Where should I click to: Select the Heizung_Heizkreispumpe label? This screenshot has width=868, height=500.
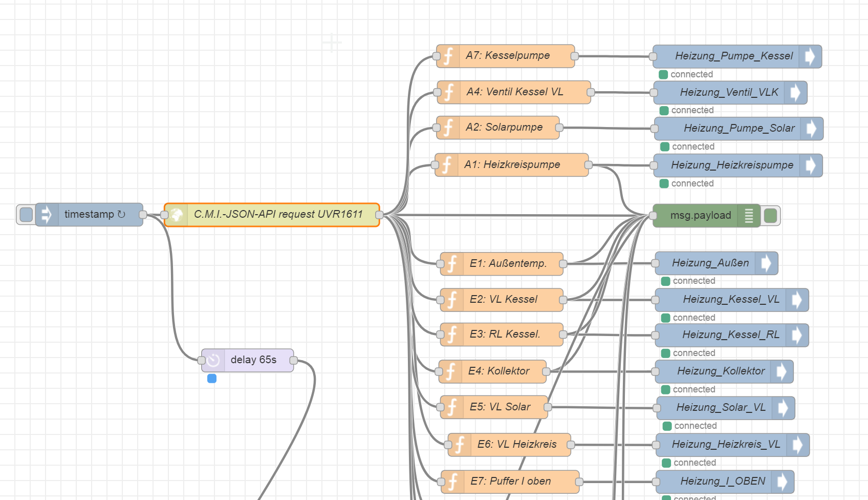[x=732, y=165]
